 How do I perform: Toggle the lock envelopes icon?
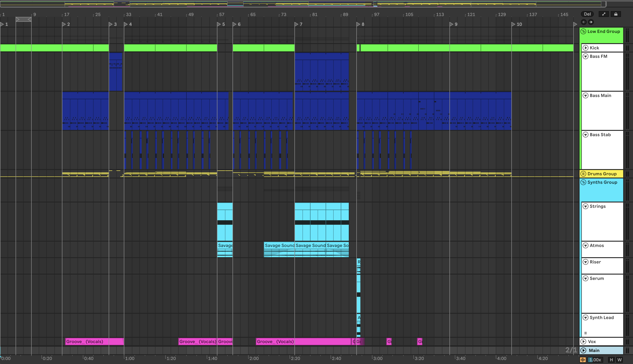point(615,14)
